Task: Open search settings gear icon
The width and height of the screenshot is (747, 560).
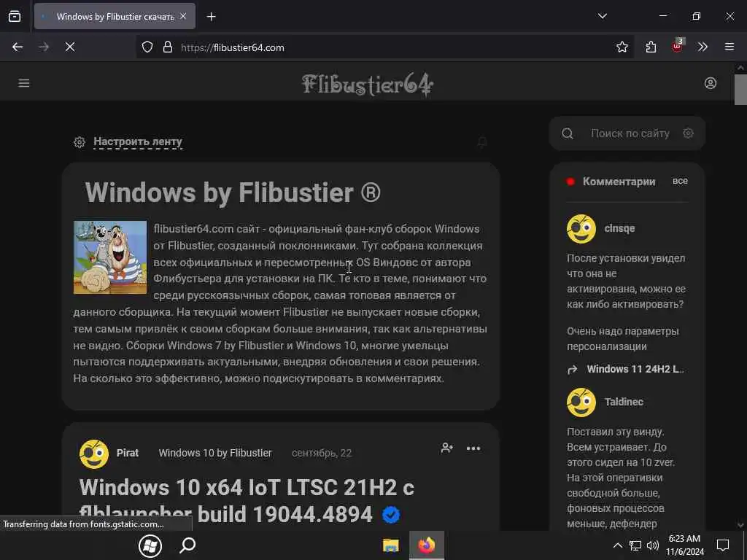Action: [688, 133]
